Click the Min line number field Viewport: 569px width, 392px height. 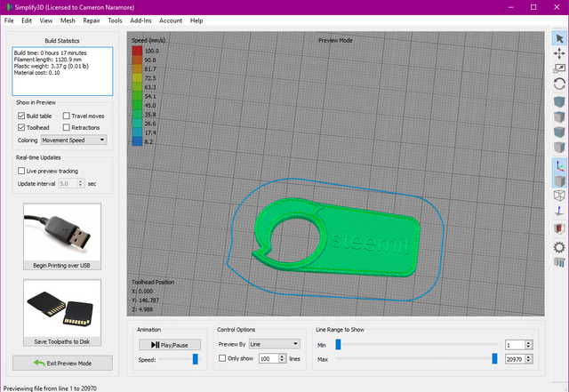pos(516,345)
